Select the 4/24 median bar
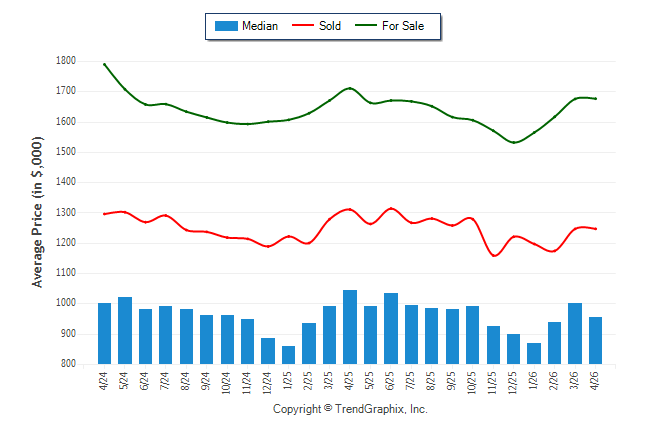646x434 pixels. pos(104,334)
